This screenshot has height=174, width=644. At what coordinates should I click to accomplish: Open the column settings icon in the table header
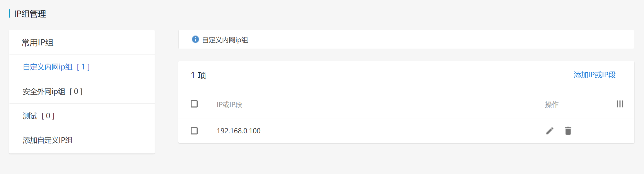pyautogui.click(x=620, y=104)
